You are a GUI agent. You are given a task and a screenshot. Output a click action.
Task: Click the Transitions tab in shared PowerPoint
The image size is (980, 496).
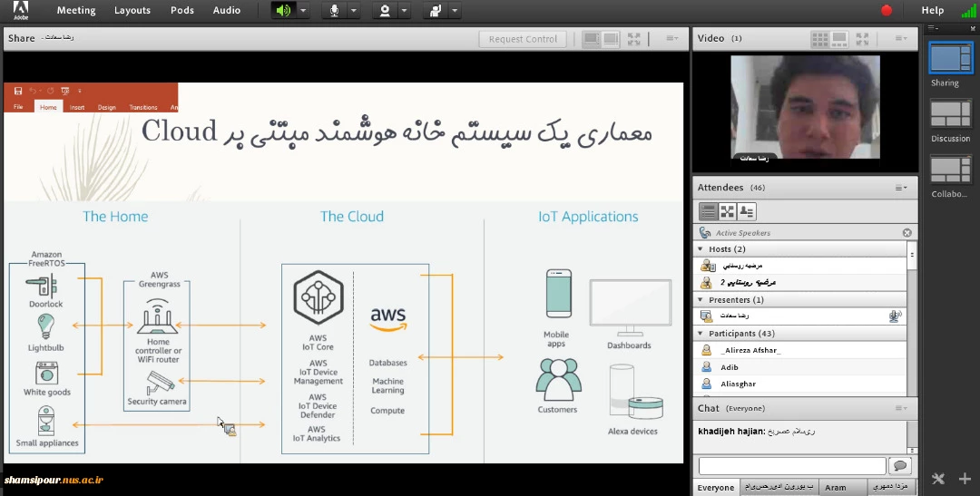point(143,107)
